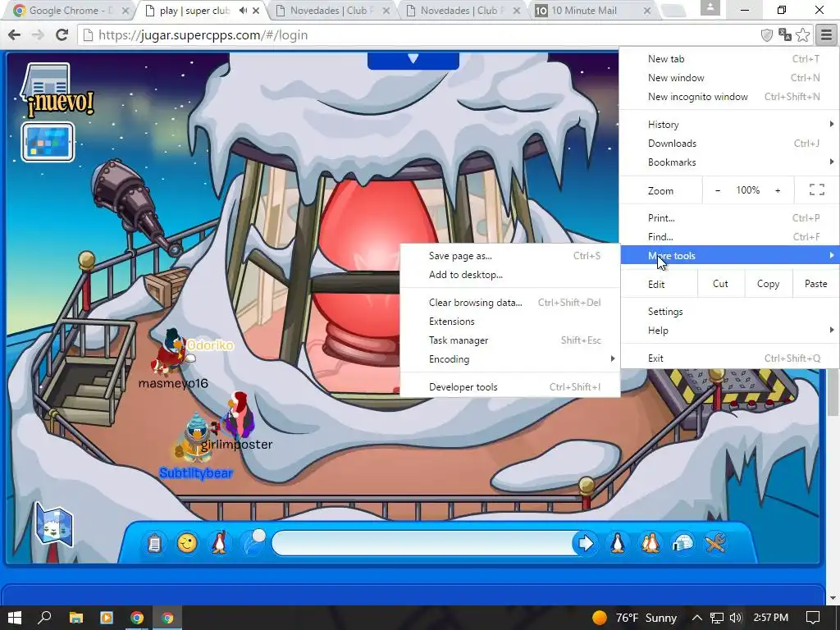
Task: Open volume control in system tray
Action: pos(736,618)
